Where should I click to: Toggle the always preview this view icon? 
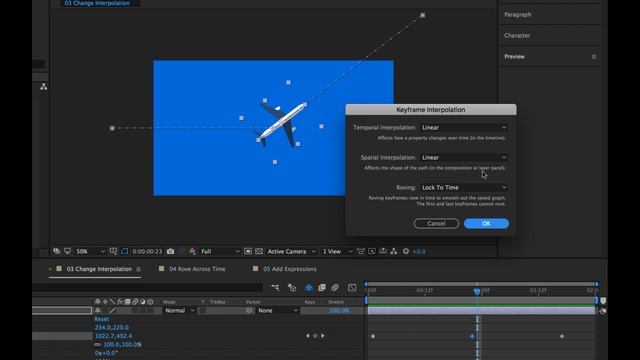point(57,251)
